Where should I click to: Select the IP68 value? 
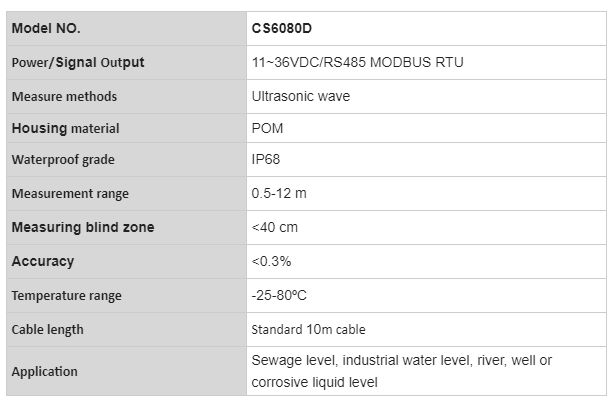[x=266, y=159]
